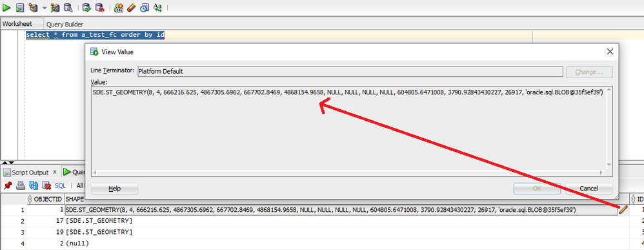
Task: Click the Delete row icon in results toolbar
Action: click(46, 185)
